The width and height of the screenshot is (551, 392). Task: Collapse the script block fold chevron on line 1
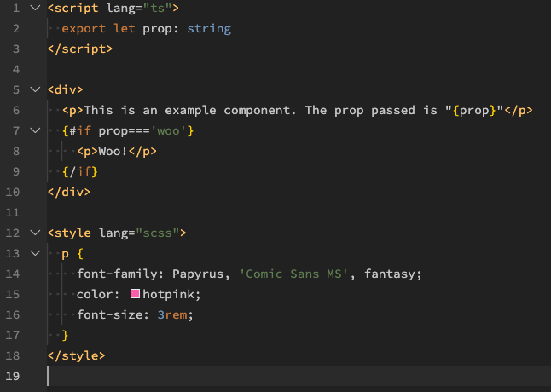(36, 8)
